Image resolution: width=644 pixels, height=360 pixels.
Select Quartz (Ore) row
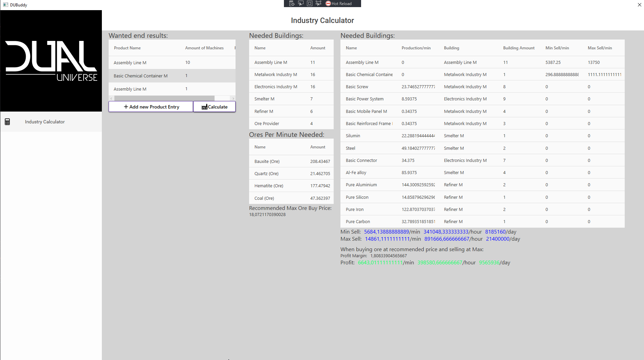291,174
